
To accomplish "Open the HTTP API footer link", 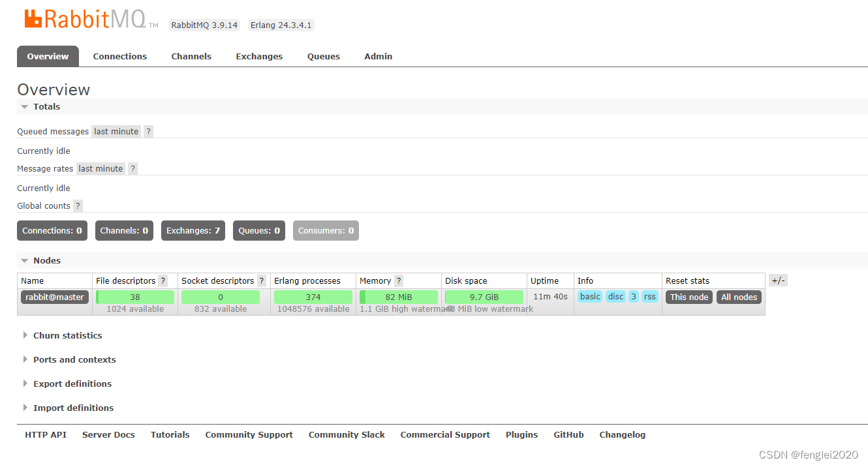I will click(46, 435).
